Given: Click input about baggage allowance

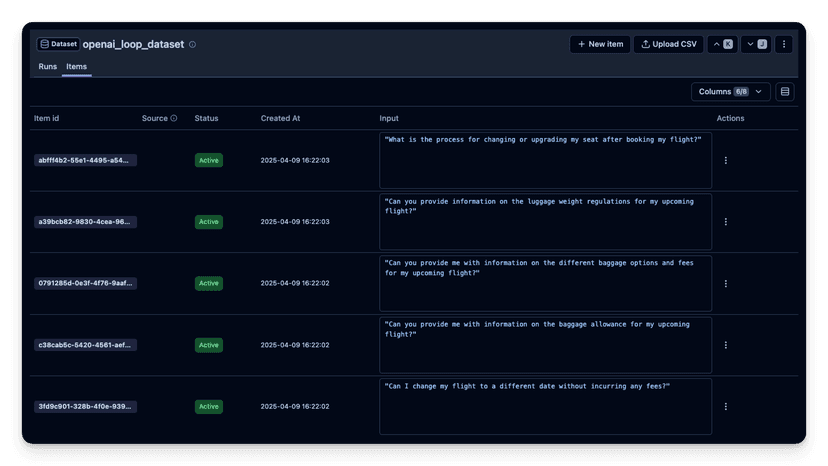Looking at the screenshot, I should pos(545,345).
